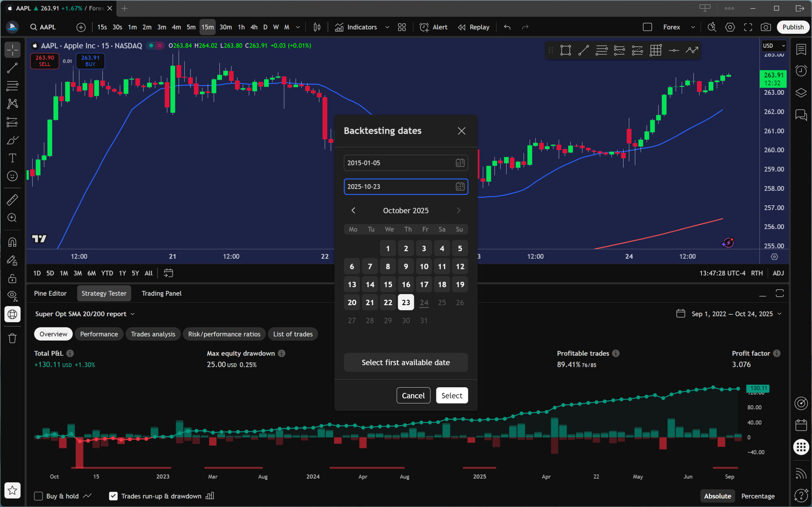Viewport: 812px width, 507px height.
Task: Take a chart snapshot with camera icon
Action: [x=765, y=27]
